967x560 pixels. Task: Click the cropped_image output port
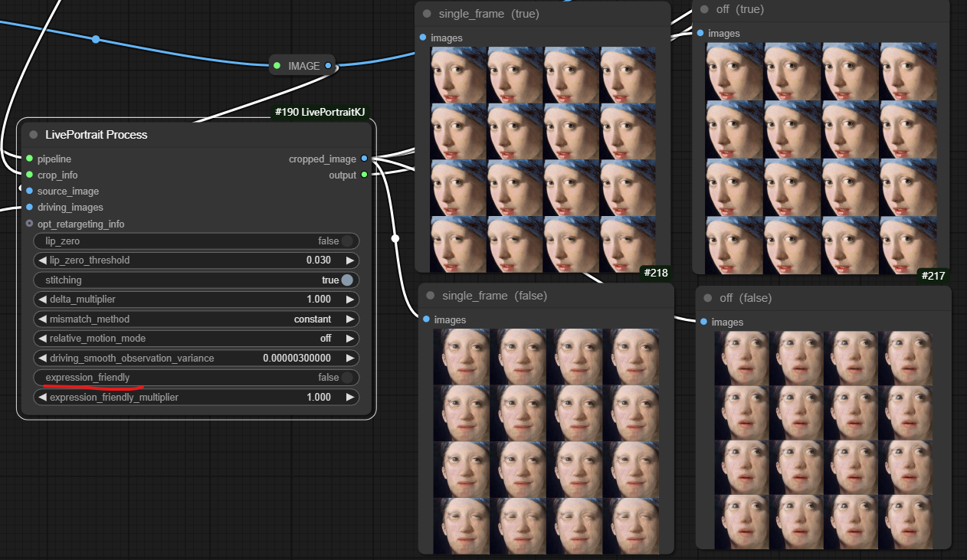(x=364, y=159)
